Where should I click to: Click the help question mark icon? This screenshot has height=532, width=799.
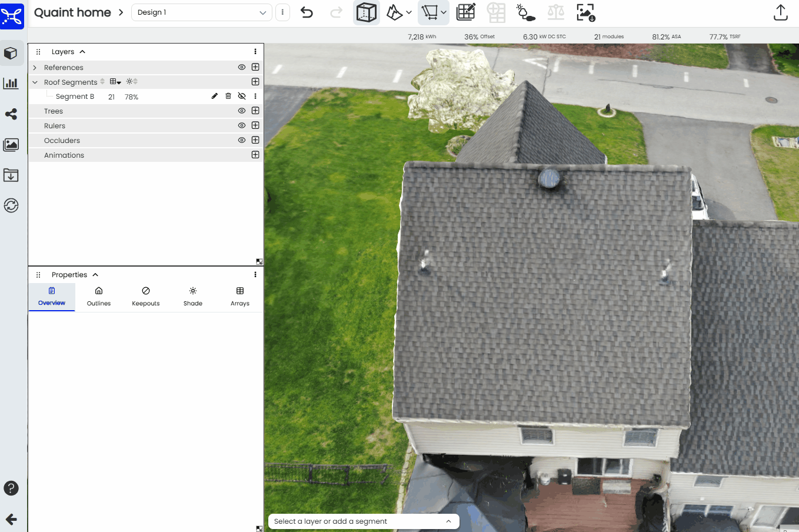tap(11, 488)
